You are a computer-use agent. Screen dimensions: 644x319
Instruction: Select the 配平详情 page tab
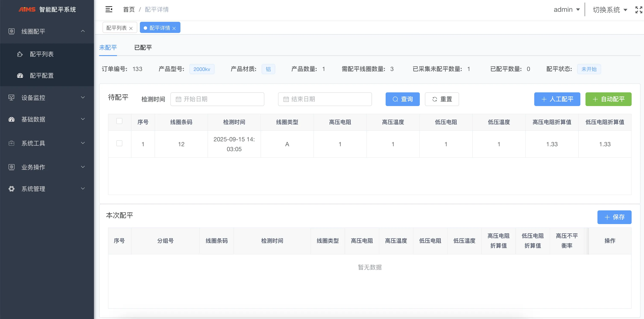point(160,28)
